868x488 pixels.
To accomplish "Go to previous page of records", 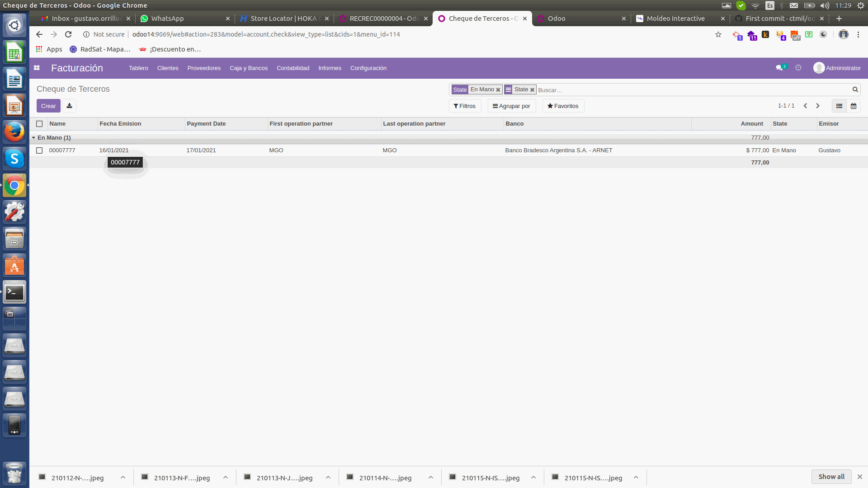I will [x=805, y=106].
